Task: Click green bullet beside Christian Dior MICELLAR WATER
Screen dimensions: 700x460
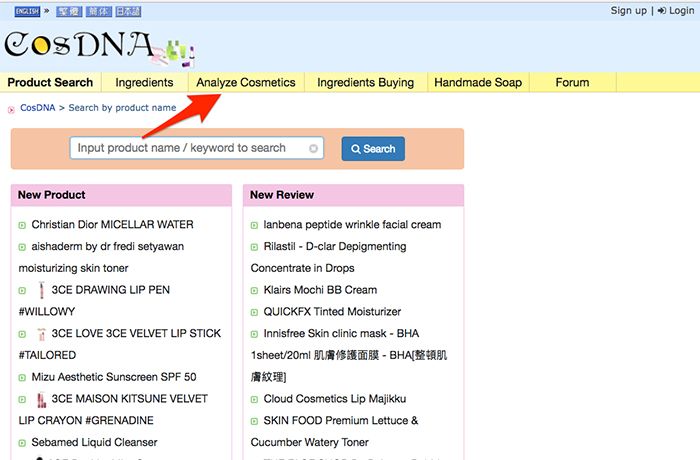Action: (22, 225)
